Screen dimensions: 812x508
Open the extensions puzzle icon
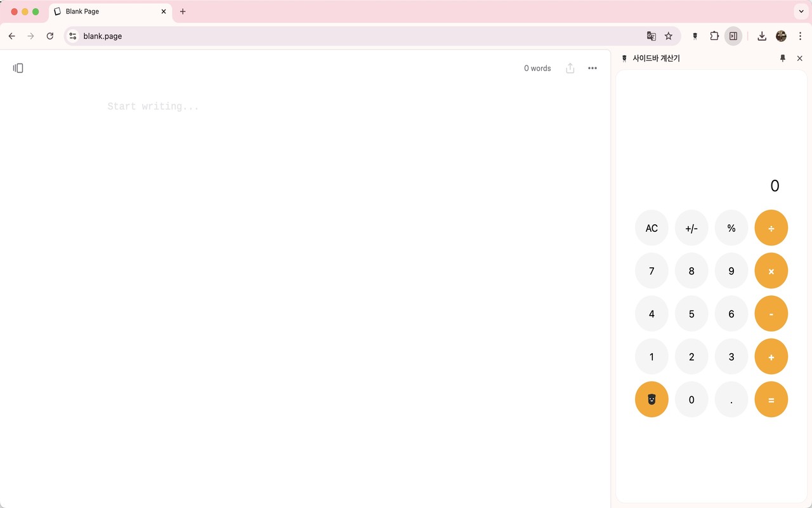click(x=714, y=36)
